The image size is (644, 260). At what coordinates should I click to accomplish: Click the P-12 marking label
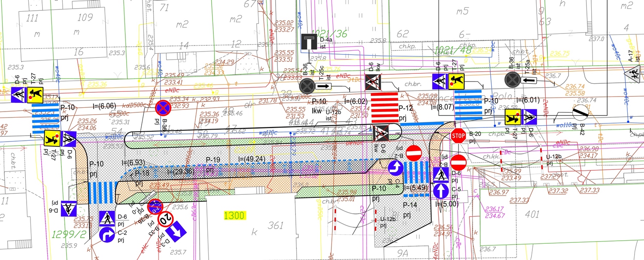point(406,109)
